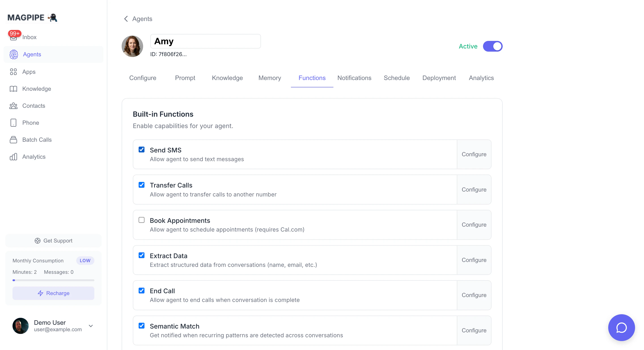Screen dimensions: 644x350
Task: Toggle the Active agent switch
Action: click(492, 46)
